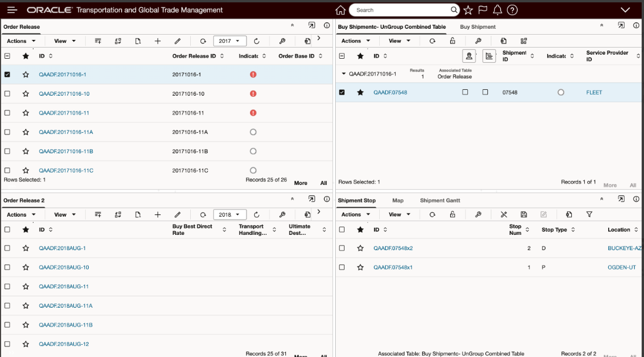Click All in Order Release footer
The height and width of the screenshot is (357, 644).
(x=323, y=183)
